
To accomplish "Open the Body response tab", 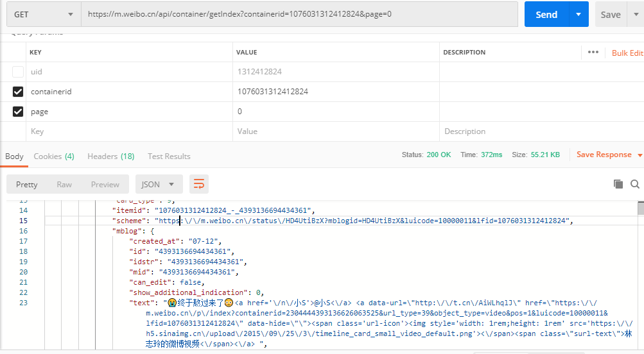I will tap(14, 156).
